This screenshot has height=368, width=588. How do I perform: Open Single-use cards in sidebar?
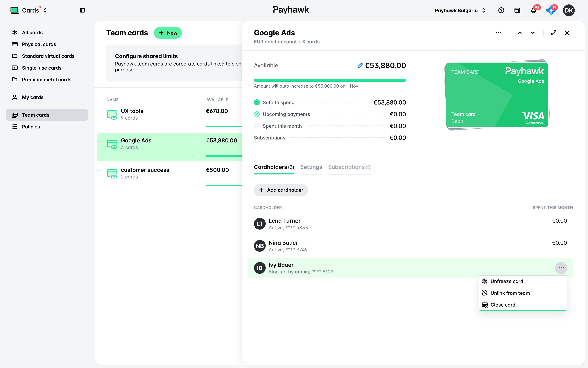point(47,68)
